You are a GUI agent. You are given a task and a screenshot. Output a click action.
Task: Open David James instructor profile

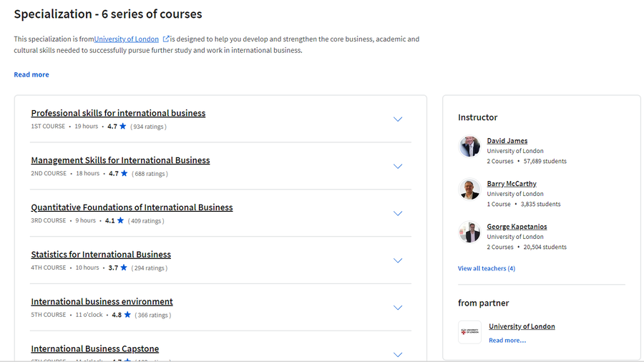pos(507,141)
